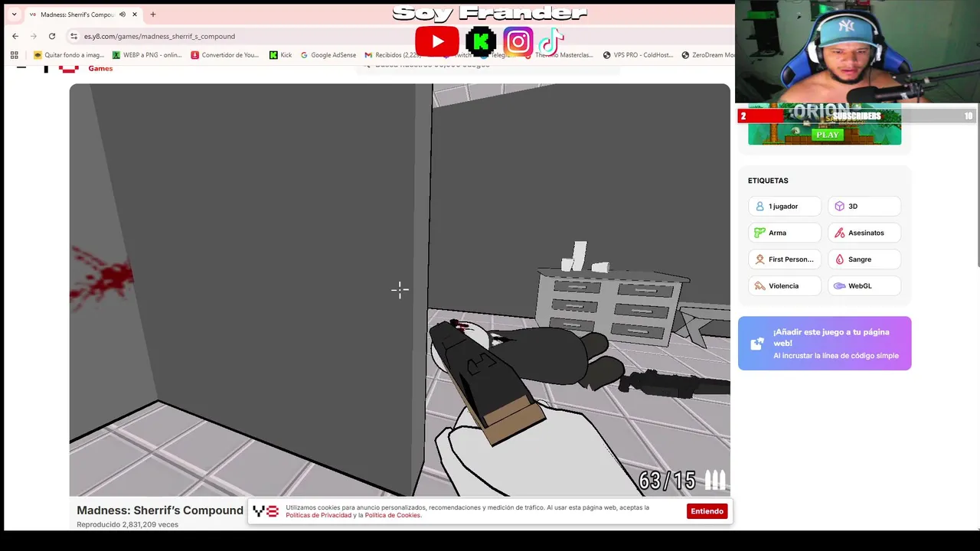Click the subscribers goal progress bar
The width and height of the screenshot is (980, 551).
click(x=857, y=116)
